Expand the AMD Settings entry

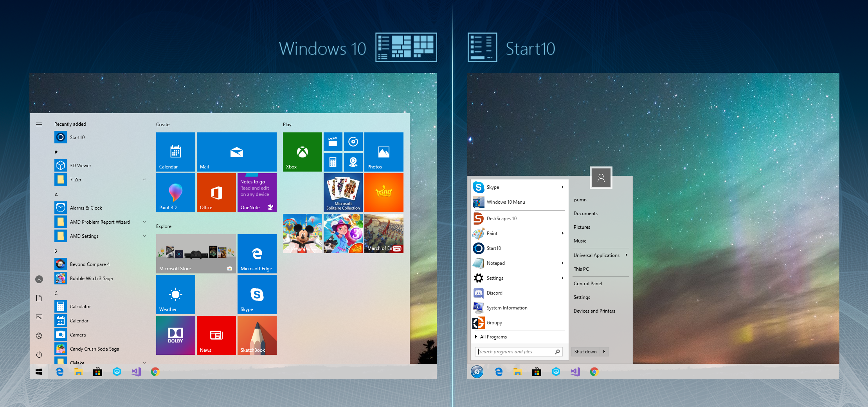pos(144,236)
